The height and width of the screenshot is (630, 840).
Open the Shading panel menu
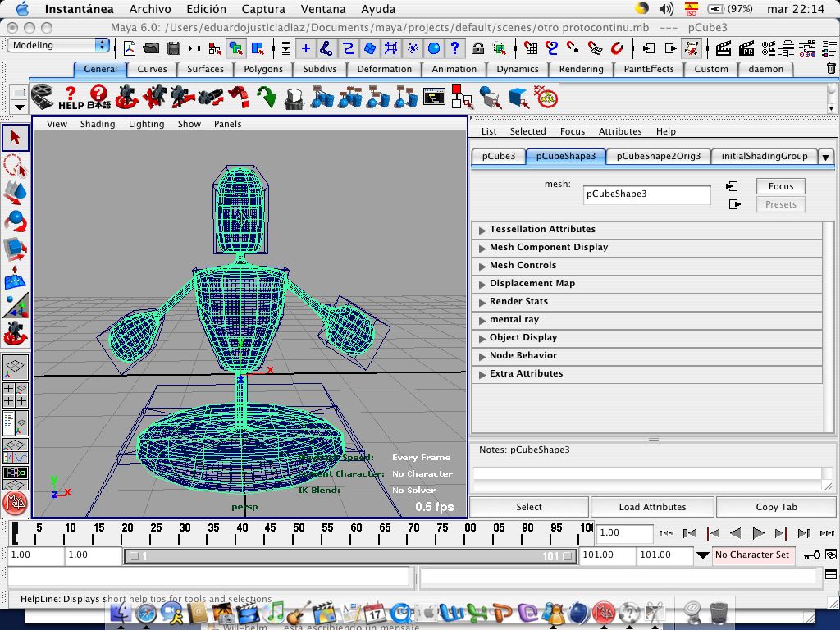click(98, 124)
